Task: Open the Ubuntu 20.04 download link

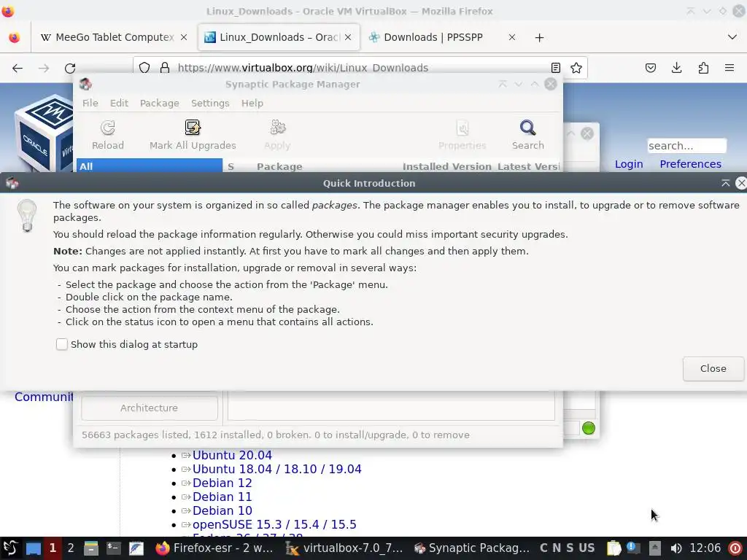Action: coord(232,455)
